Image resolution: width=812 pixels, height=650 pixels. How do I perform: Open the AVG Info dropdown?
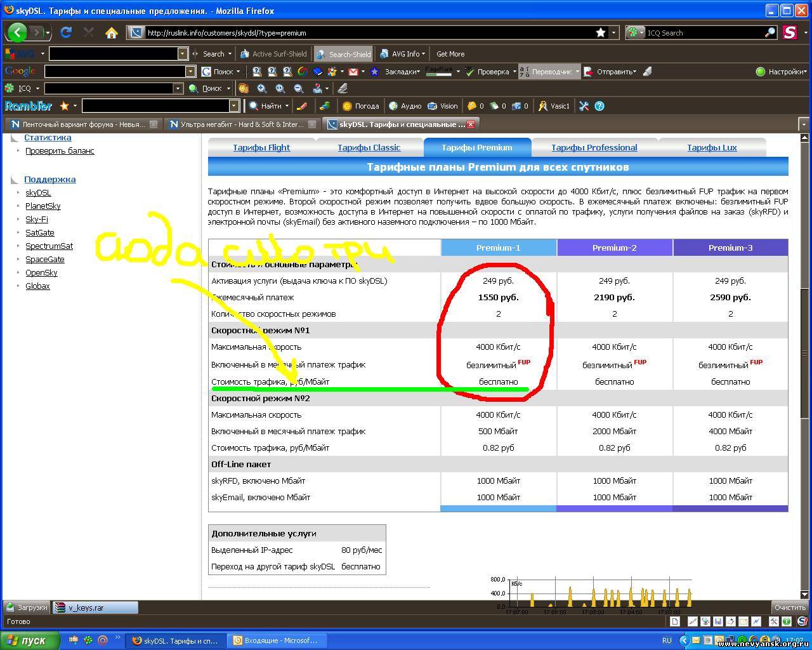(x=403, y=54)
